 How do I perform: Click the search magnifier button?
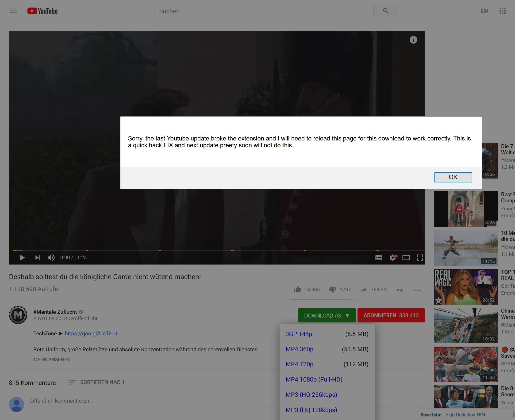(385, 11)
